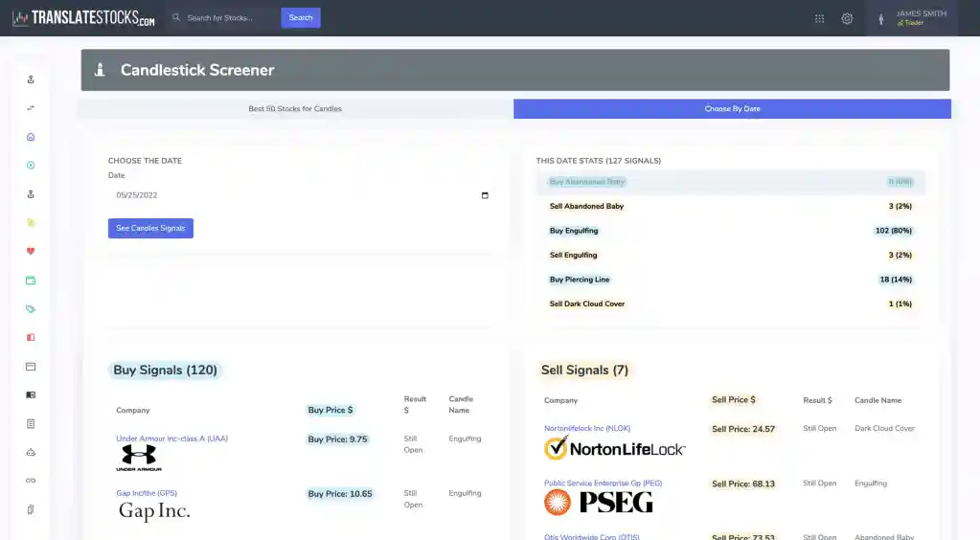Screen dimensions: 980x540
Task: Switch to Best 50 Stocks for Candles tab
Action: click(x=295, y=109)
